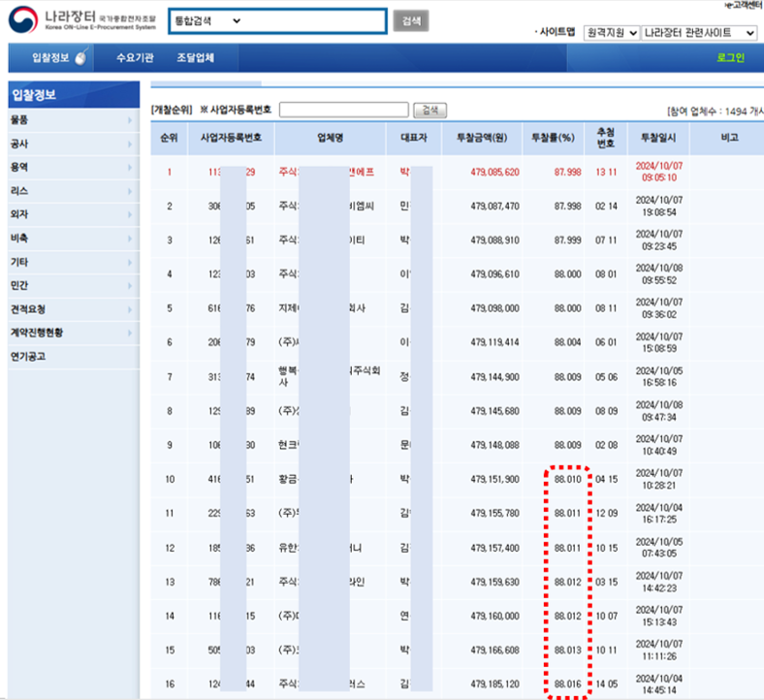Click bid rate 88.013 in row 15
The height and width of the screenshot is (700, 764).
coord(567,651)
